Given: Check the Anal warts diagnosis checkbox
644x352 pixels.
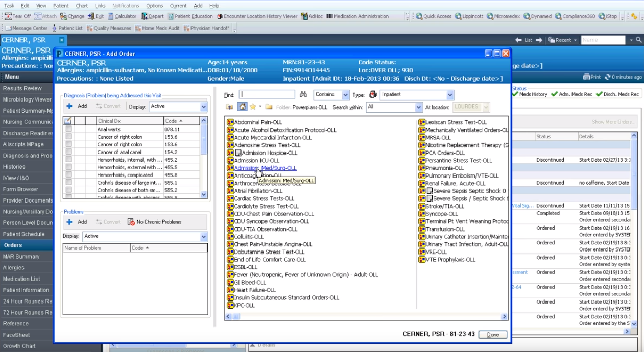Looking at the screenshot, I should (68, 130).
